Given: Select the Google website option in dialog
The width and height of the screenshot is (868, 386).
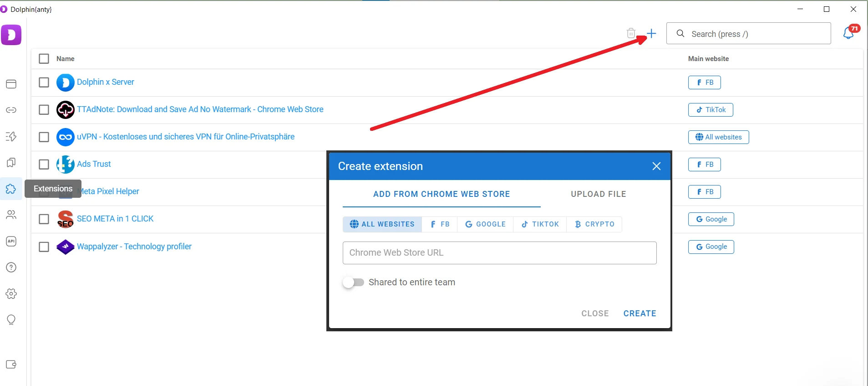Looking at the screenshot, I should [485, 224].
